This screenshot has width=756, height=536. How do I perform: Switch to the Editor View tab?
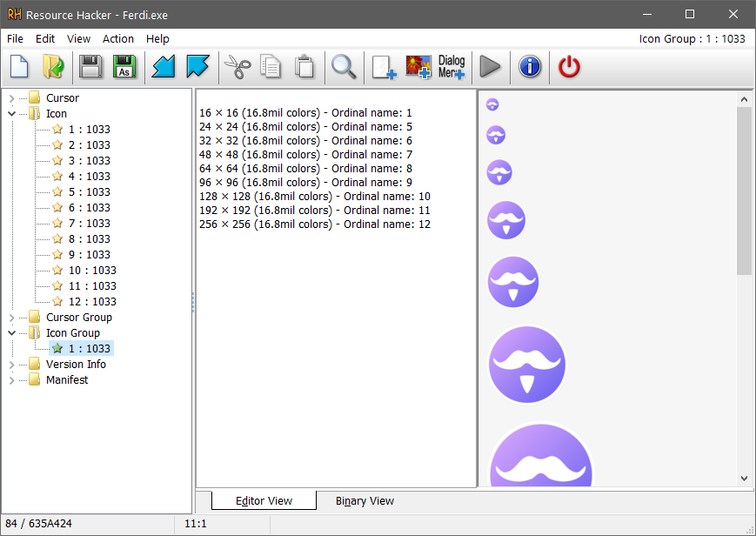[x=264, y=501]
